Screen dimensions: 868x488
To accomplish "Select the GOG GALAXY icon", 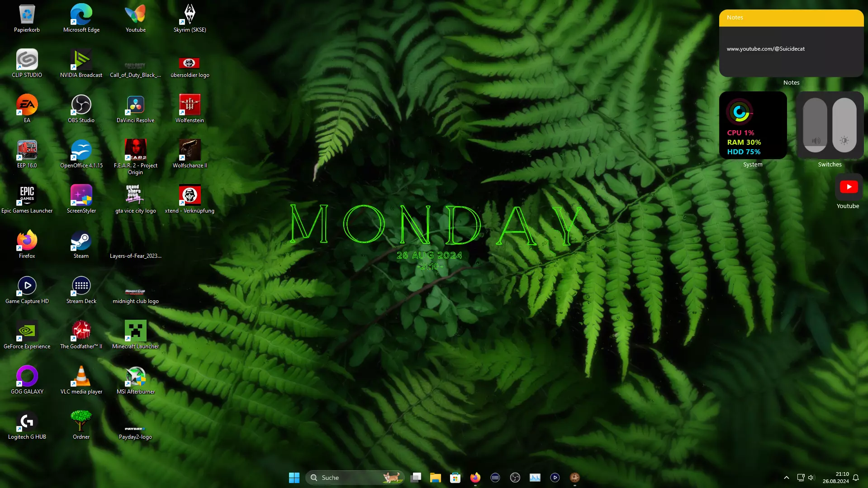I will coord(27,380).
